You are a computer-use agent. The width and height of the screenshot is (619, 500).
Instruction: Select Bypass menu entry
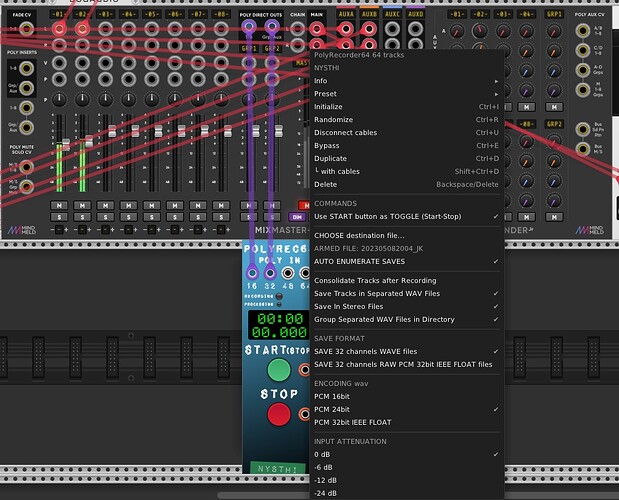[406, 146]
